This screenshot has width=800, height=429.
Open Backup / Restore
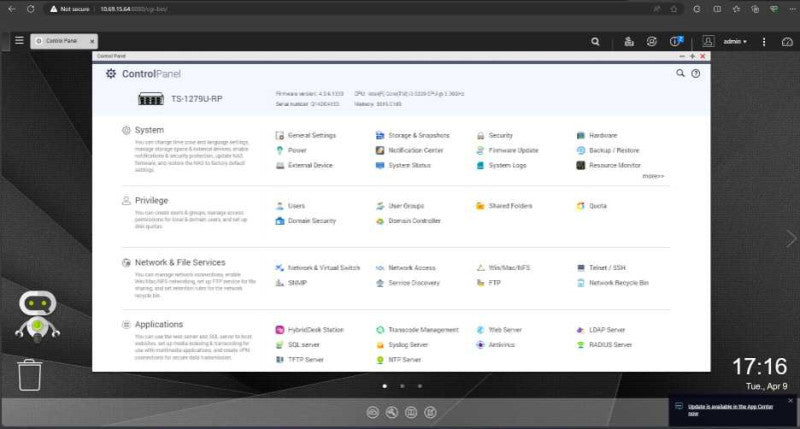[x=608, y=150]
